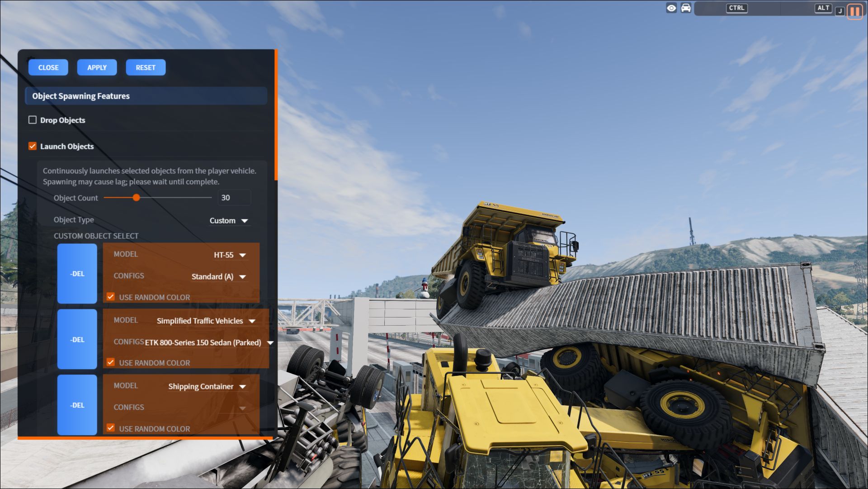
Task: Click the CTRL key hint badge
Action: [736, 8]
